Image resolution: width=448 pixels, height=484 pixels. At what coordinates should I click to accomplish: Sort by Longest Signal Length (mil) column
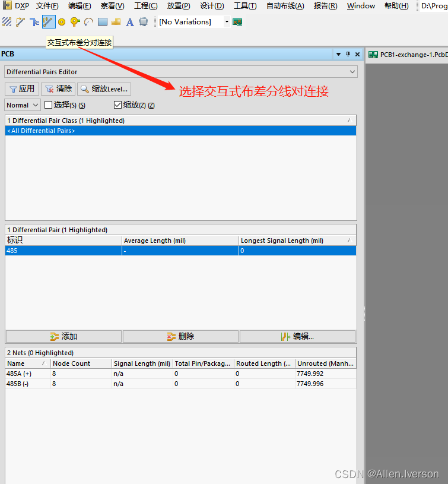[297, 241]
